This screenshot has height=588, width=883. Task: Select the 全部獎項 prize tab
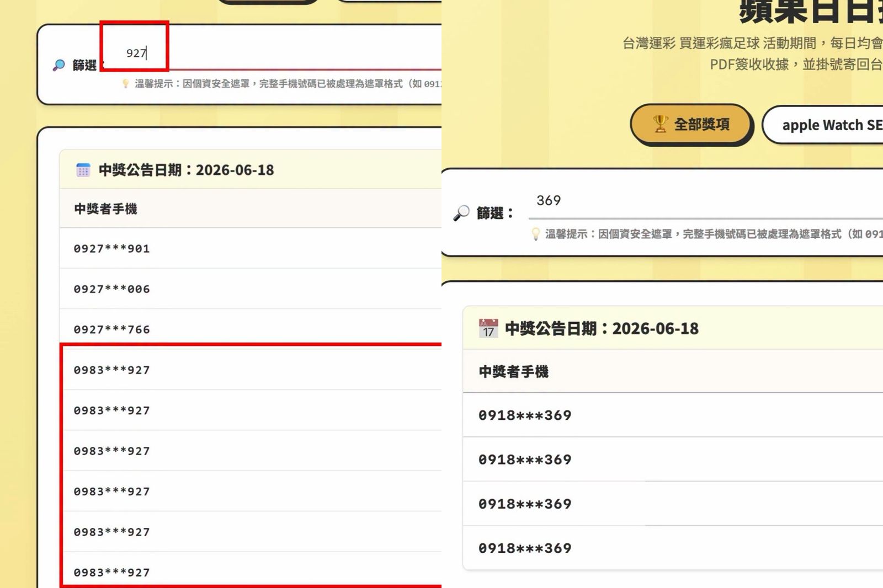[691, 124]
